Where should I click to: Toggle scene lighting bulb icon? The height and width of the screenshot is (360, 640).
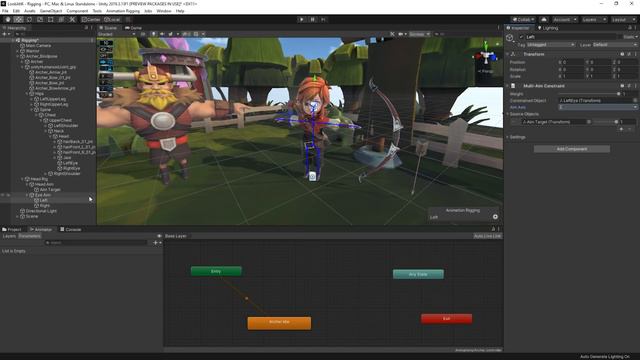(153, 34)
